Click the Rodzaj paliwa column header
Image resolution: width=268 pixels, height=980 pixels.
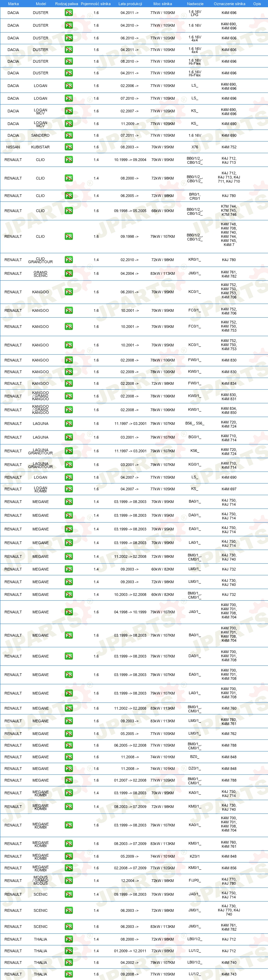point(66,4)
